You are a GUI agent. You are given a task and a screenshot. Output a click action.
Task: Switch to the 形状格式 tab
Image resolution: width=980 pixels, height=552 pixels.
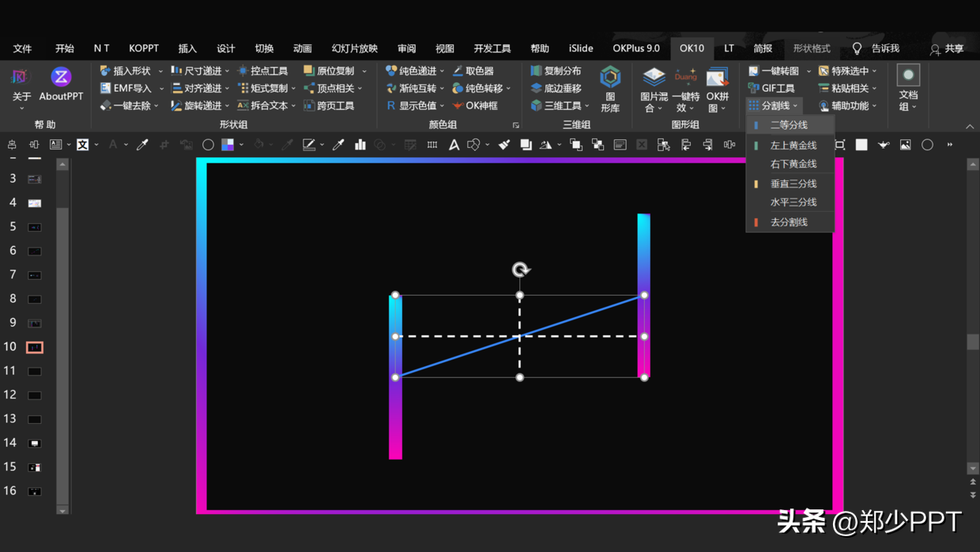(812, 48)
